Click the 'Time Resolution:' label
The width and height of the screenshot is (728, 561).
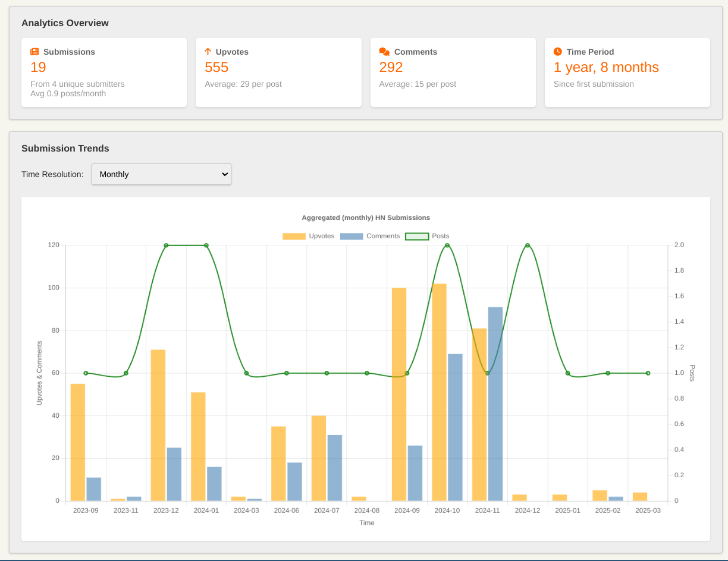[x=52, y=174]
